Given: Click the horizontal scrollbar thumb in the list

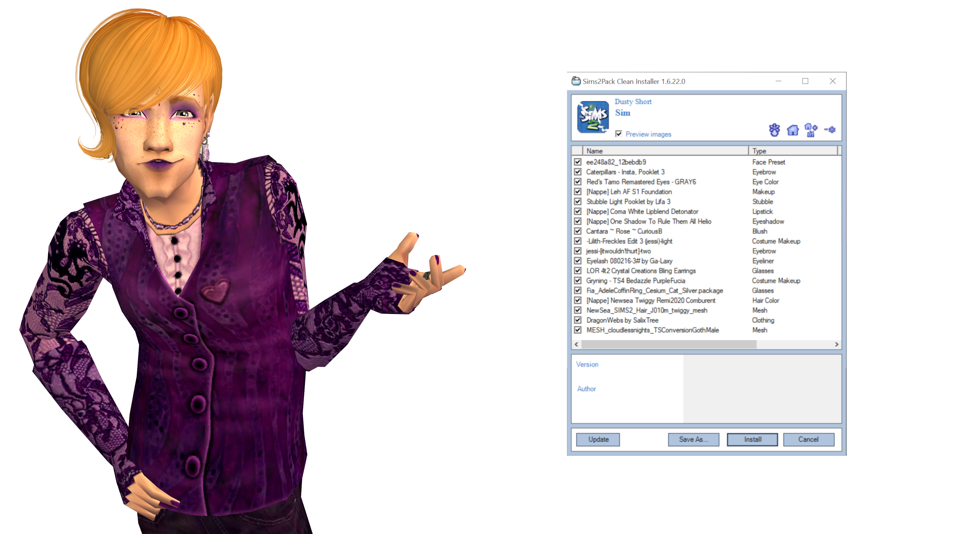Looking at the screenshot, I should click(x=669, y=344).
